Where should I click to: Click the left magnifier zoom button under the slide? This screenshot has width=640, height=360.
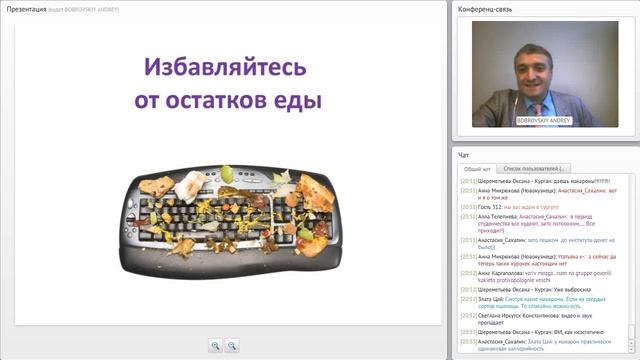[216, 346]
